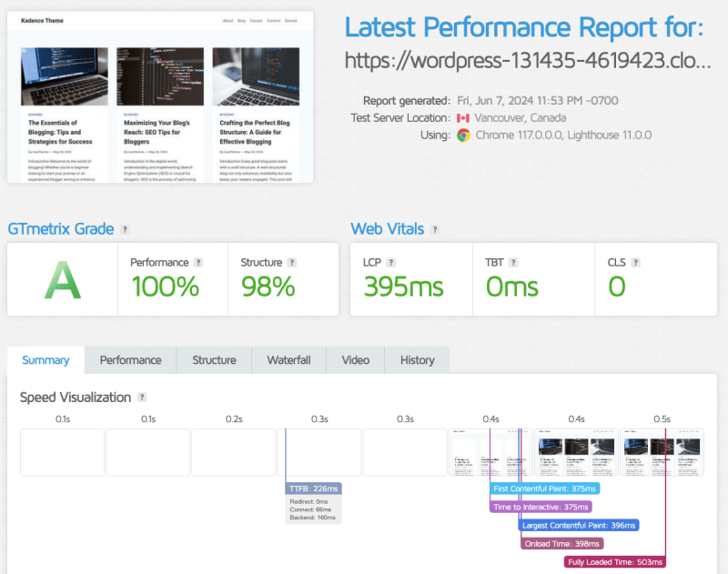The height and width of the screenshot is (574, 728).
Task: Click the Redirect: 0ms detail
Action: 308,501
